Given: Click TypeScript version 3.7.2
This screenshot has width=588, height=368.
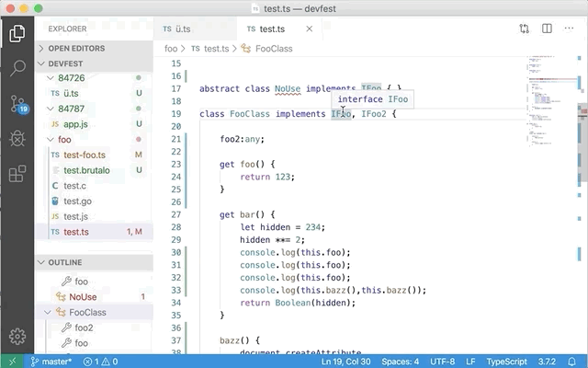Looking at the screenshot, I should coord(548,362).
